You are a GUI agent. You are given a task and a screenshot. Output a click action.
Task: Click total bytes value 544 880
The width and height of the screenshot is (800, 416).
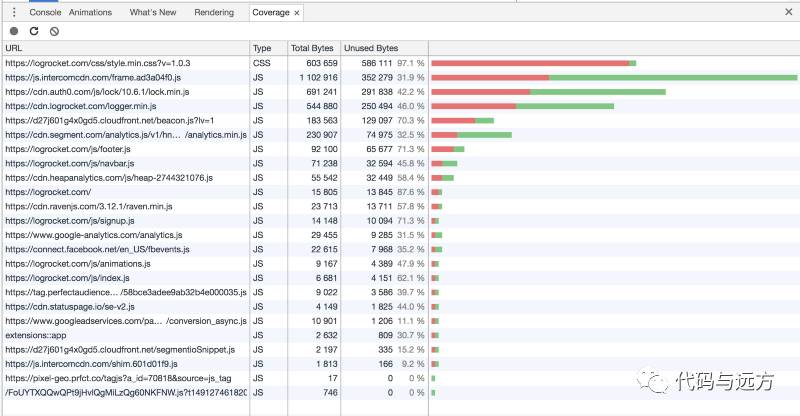tap(321, 106)
